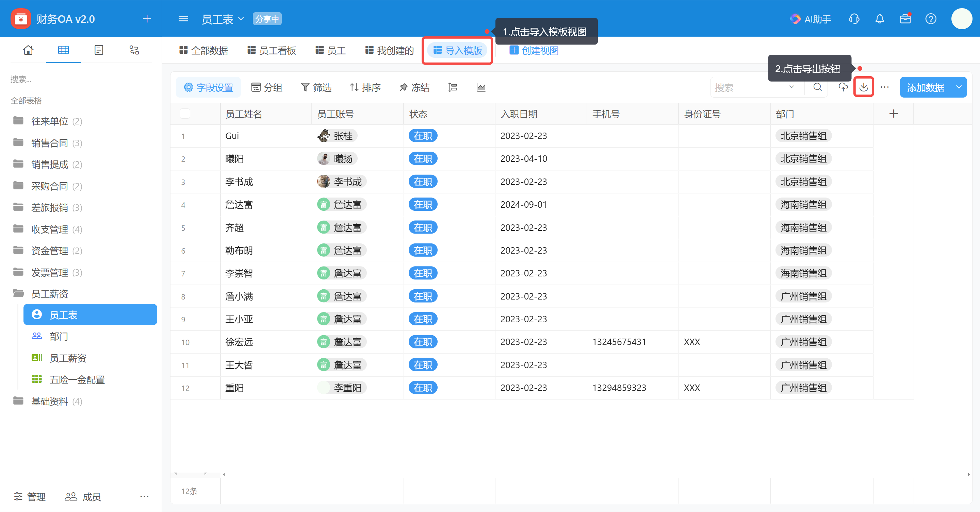Image resolution: width=980 pixels, height=512 pixels.
Task: Click the briefcase icon with red dot
Action: (905, 19)
